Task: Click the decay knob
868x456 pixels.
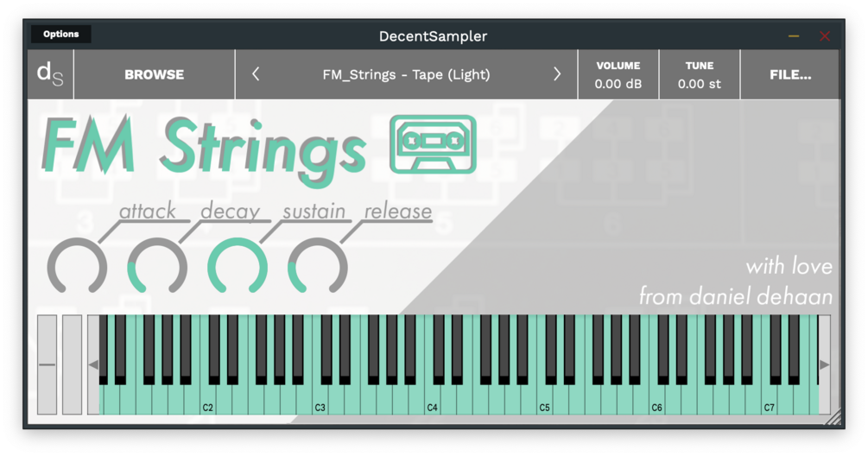Action: click(157, 266)
